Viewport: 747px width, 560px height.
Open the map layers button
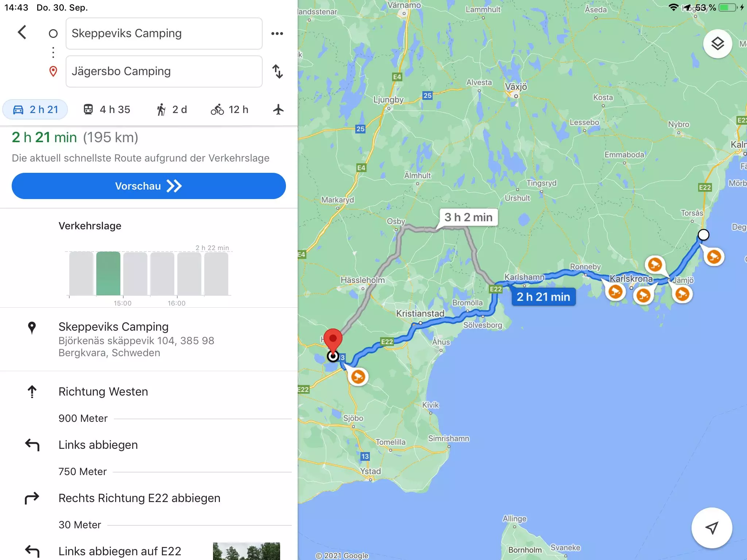(x=717, y=44)
